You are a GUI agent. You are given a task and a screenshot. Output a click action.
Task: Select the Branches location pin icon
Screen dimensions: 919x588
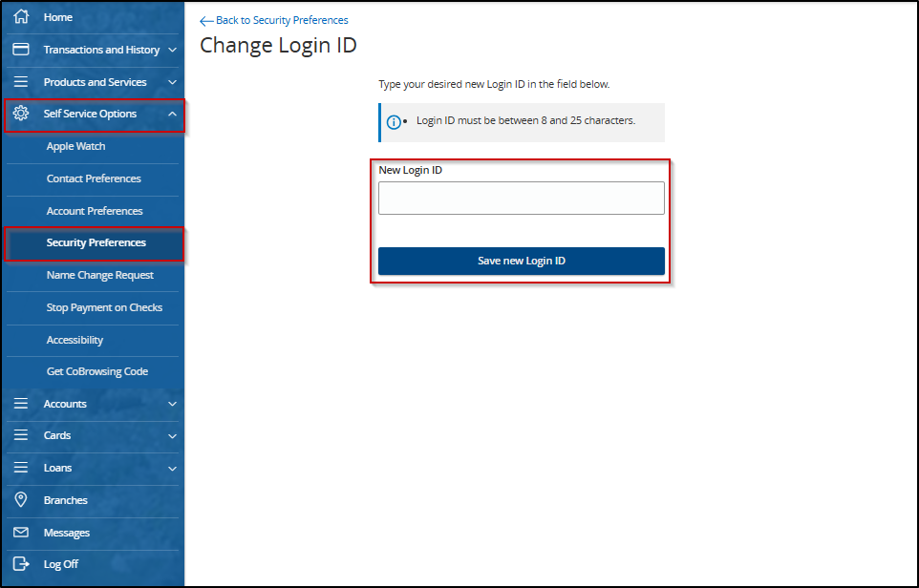[x=21, y=499]
